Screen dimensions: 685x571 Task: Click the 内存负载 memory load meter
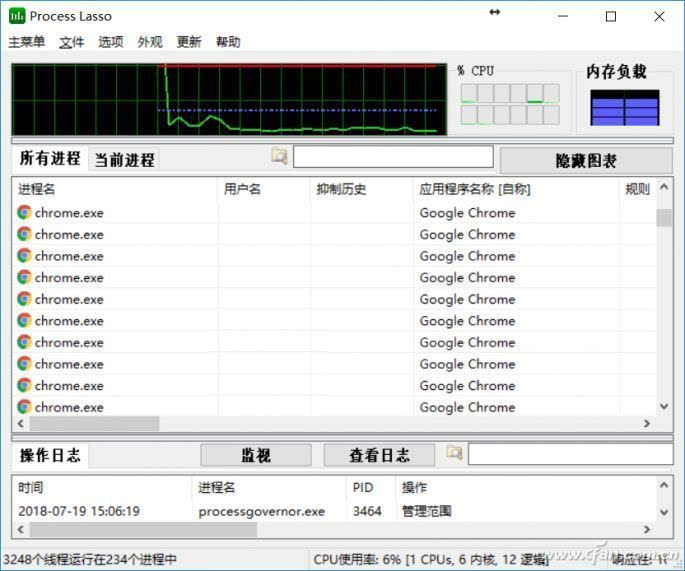point(625,108)
